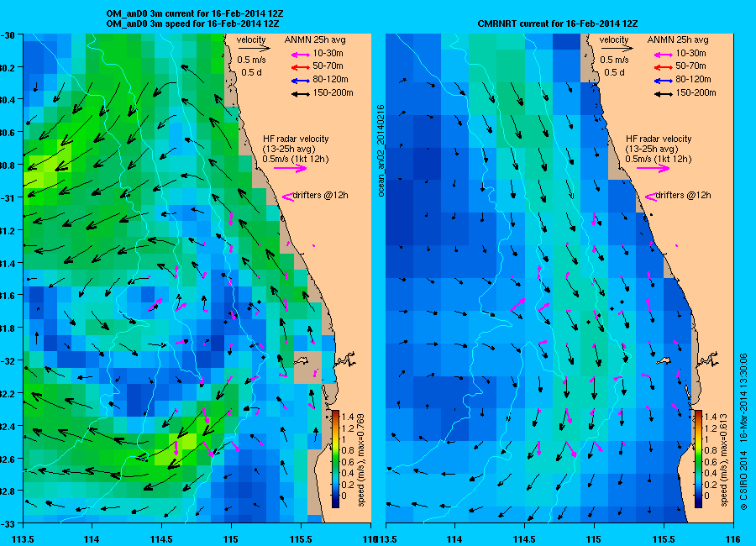Screen dimensions: 756x546
Task: Click 'drifters @12h' label in left panel
Action: coord(321,196)
